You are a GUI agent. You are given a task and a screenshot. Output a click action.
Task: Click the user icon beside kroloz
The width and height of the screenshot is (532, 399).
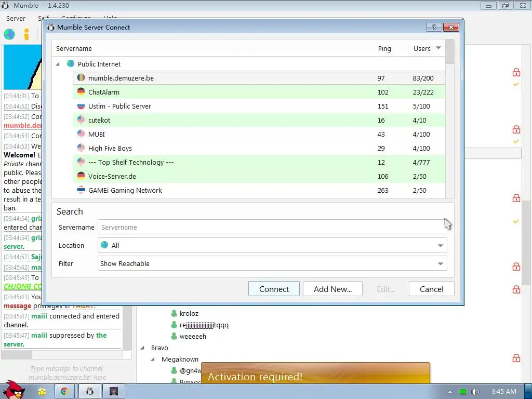pyautogui.click(x=174, y=313)
